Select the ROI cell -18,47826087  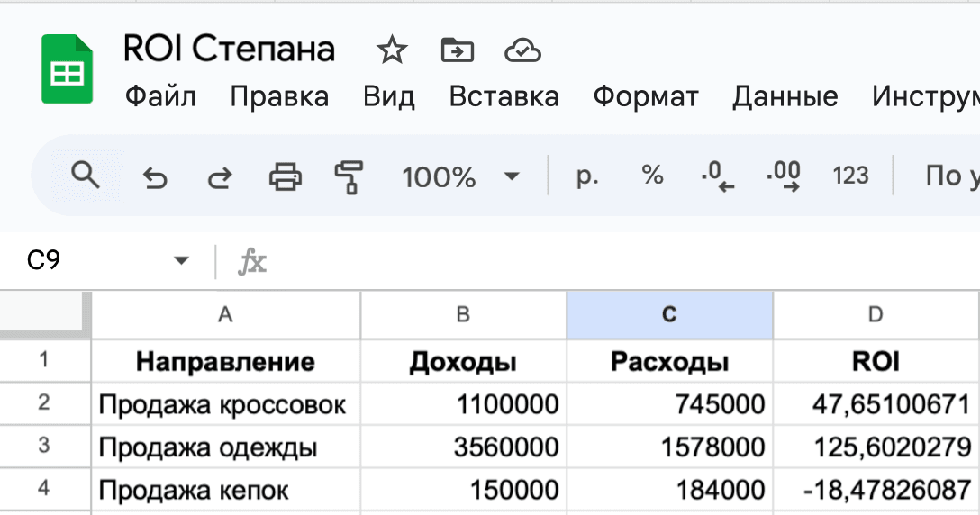(x=876, y=490)
